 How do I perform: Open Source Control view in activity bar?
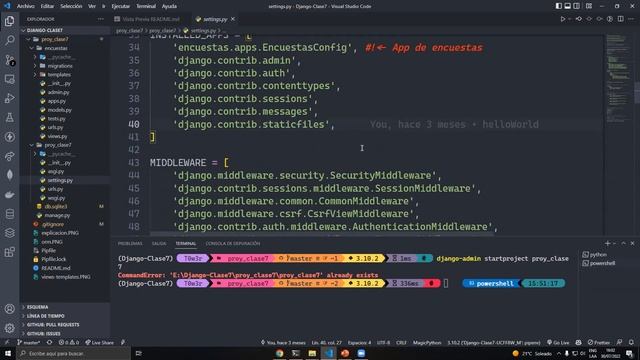coord(9,60)
